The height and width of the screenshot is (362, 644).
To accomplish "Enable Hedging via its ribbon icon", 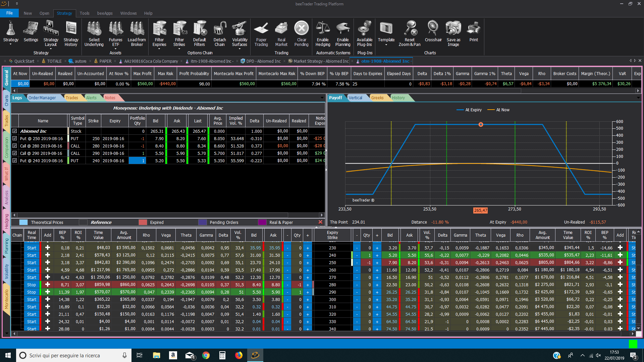I will coord(323,34).
